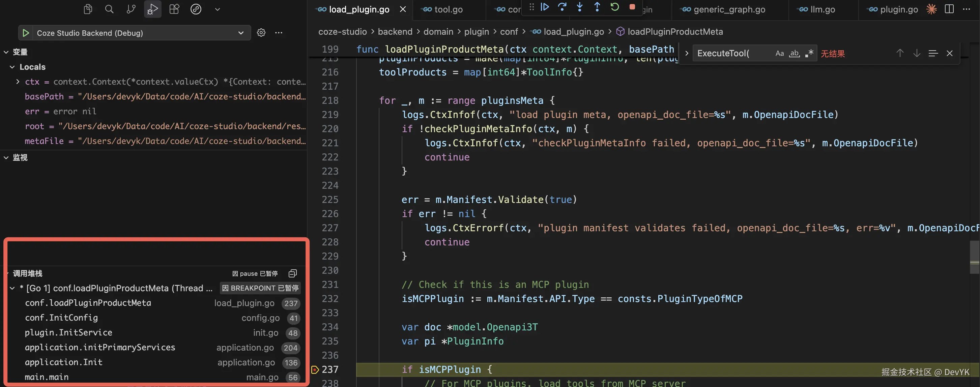This screenshot has height=387, width=980.
Task: Click the Step Into debug icon
Action: click(579, 7)
